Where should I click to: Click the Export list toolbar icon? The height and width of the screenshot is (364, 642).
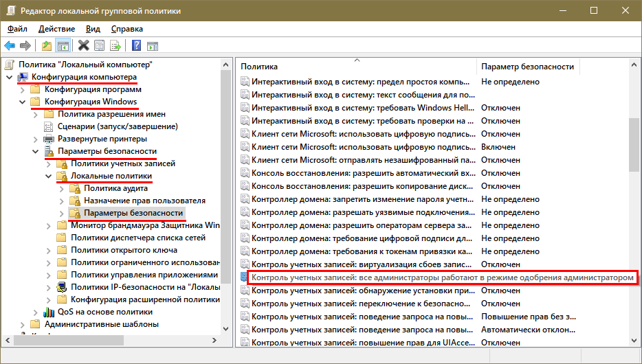coord(115,46)
